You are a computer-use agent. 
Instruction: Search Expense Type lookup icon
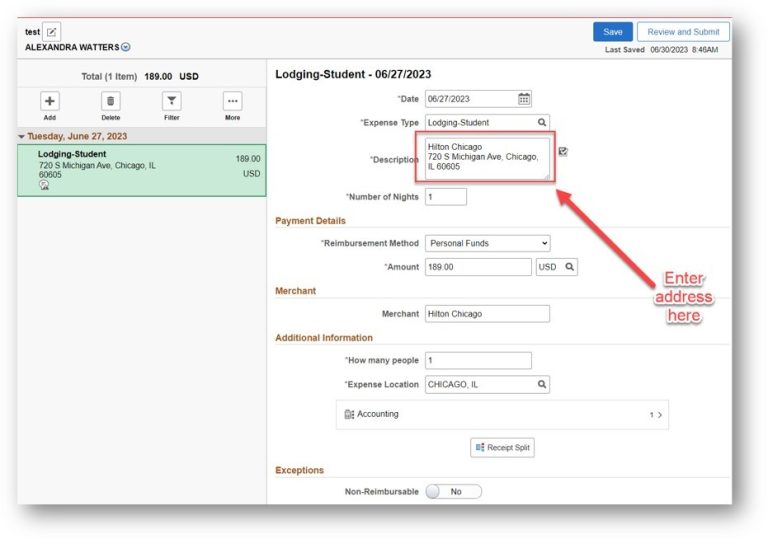tap(542, 122)
